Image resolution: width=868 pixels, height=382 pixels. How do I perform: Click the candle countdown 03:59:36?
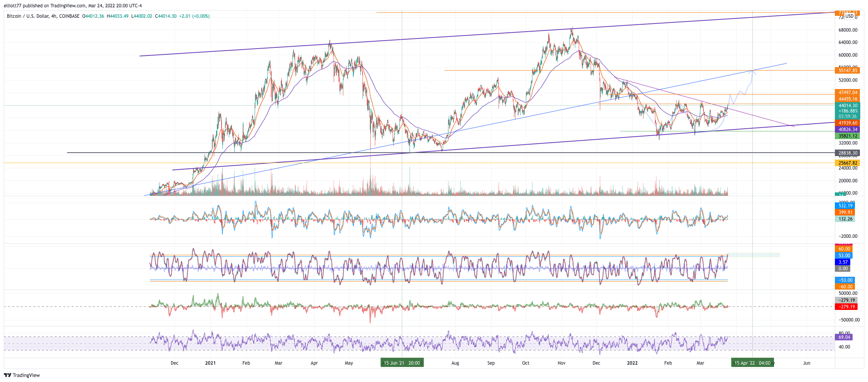coord(847,116)
